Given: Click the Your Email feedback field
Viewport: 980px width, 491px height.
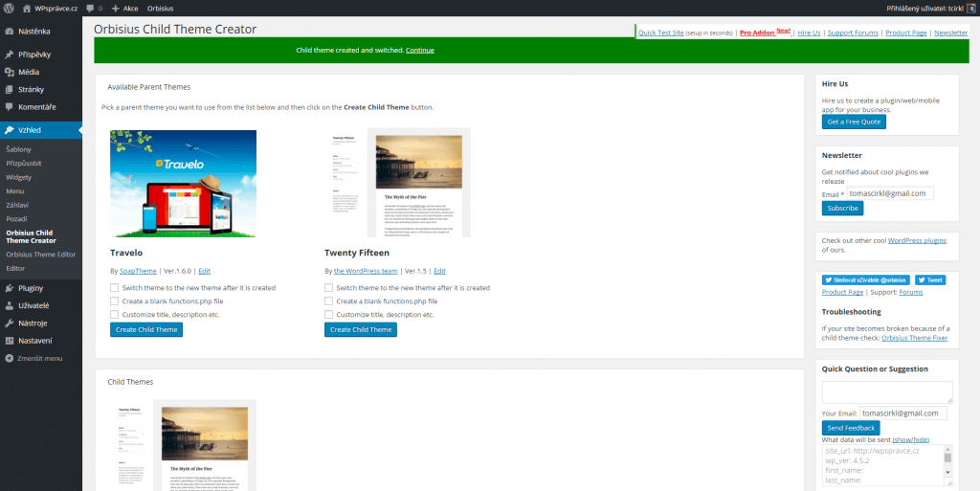Looking at the screenshot, I should pyautogui.click(x=903, y=413).
